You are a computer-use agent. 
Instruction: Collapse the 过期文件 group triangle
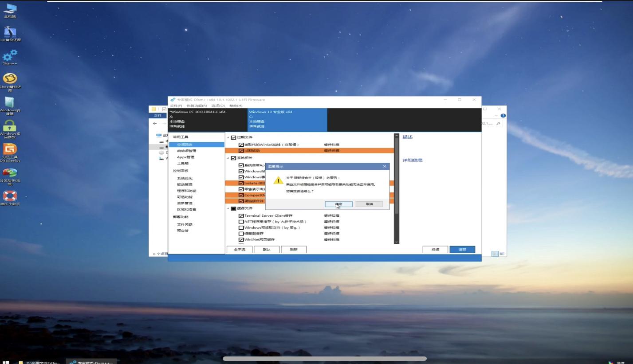(228, 137)
